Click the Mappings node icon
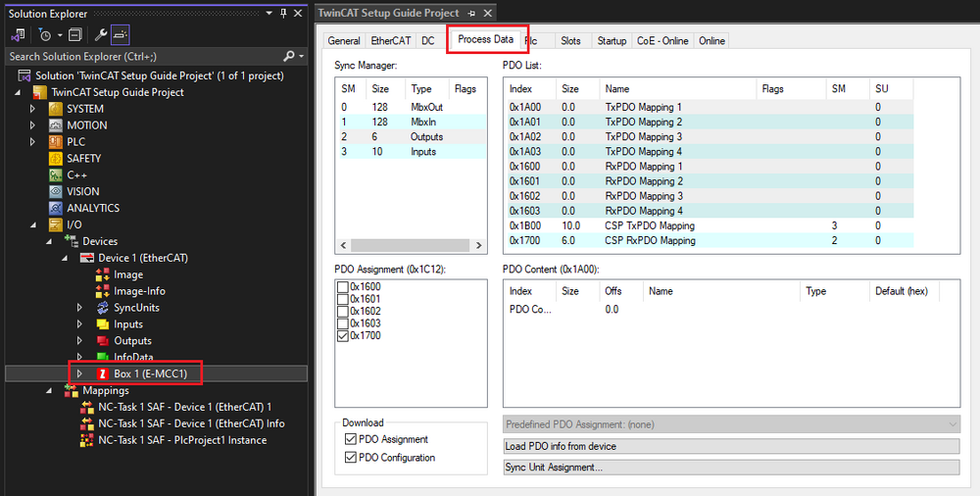980x496 pixels. click(x=72, y=390)
